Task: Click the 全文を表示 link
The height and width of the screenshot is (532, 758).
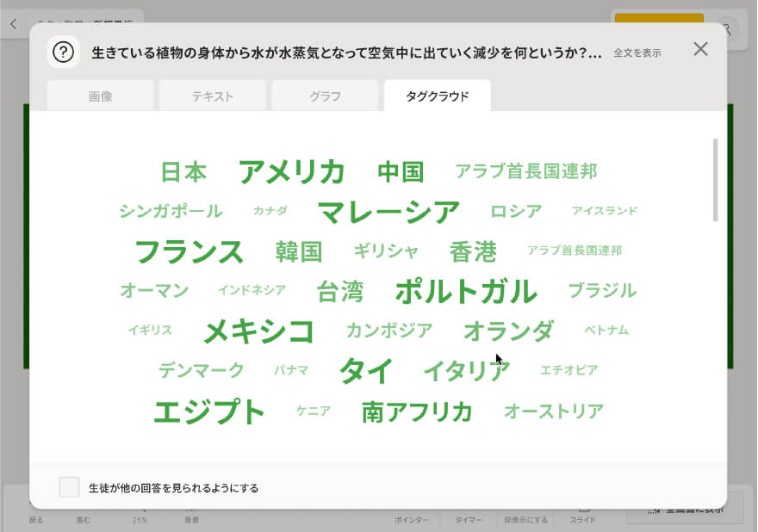Action: click(637, 53)
